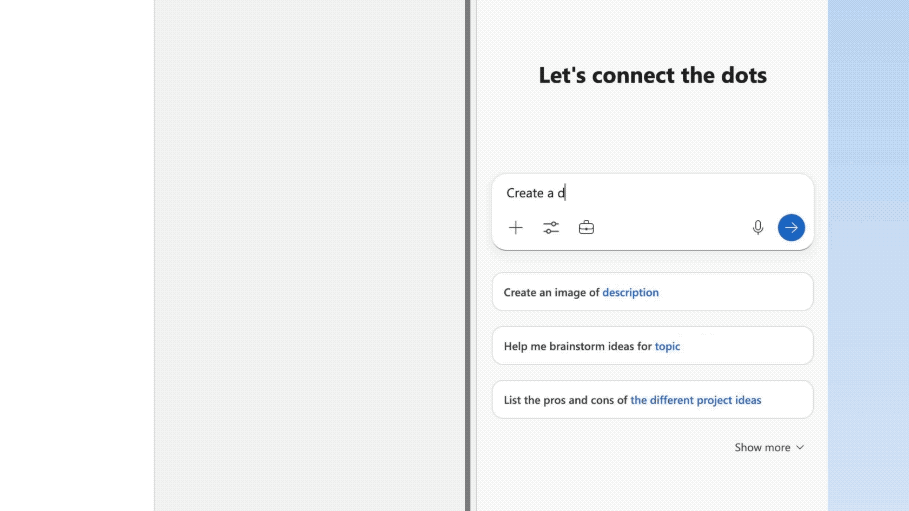Send the prompt with the blue arrow button
The width and height of the screenshot is (909, 511).
791,227
